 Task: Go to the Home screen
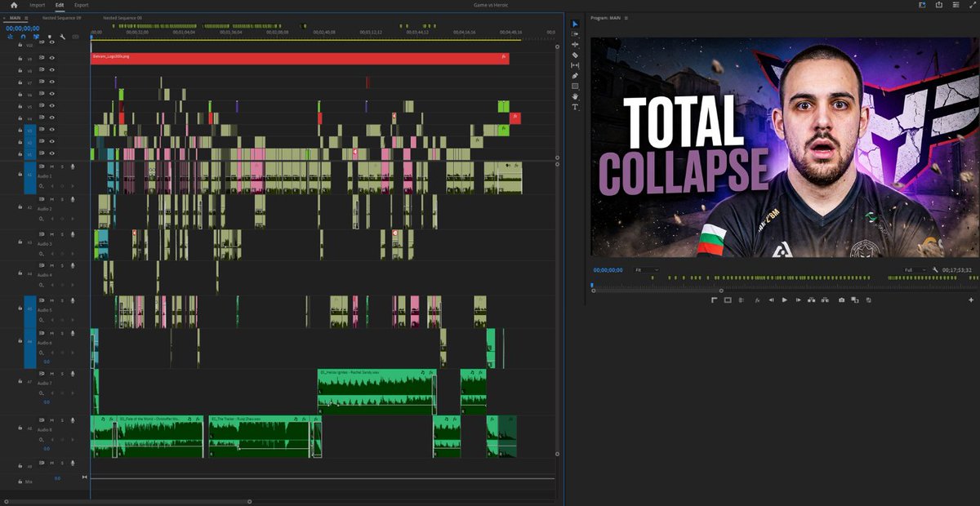pyautogui.click(x=13, y=5)
